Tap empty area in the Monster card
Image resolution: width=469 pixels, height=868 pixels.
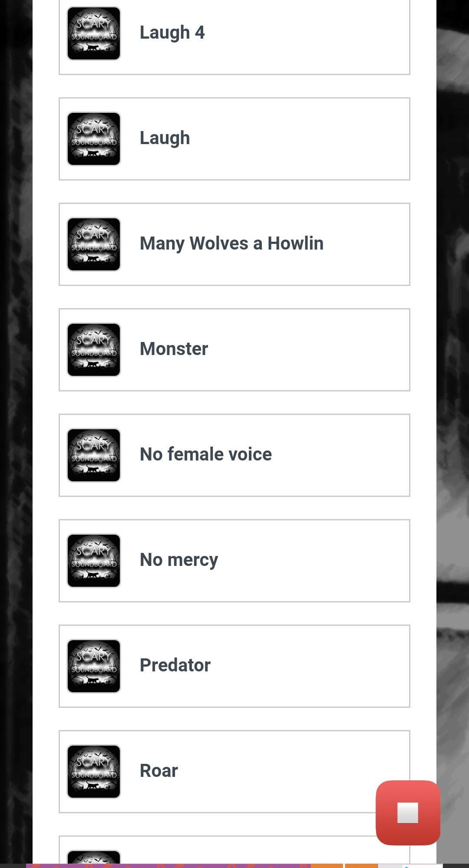tap(308, 350)
